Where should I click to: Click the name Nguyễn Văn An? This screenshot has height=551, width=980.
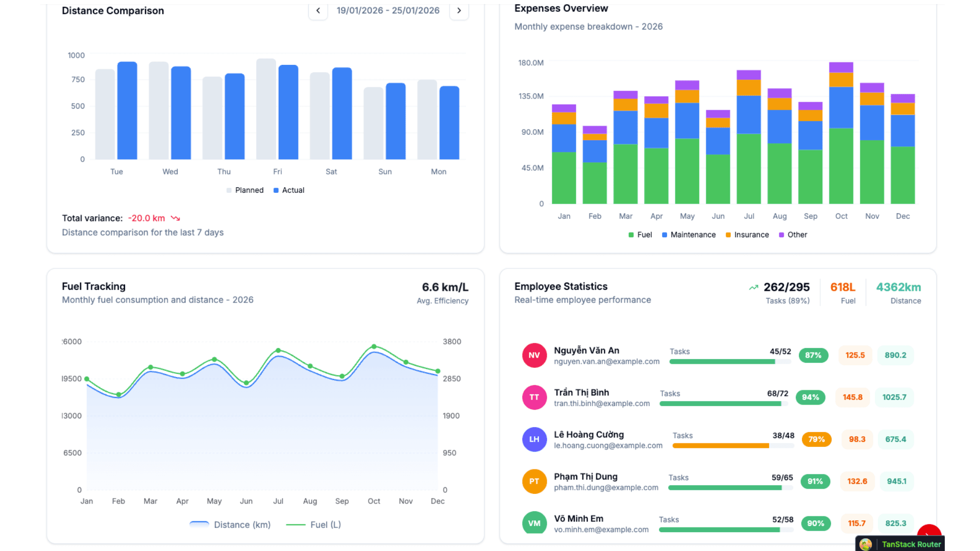pos(586,350)
